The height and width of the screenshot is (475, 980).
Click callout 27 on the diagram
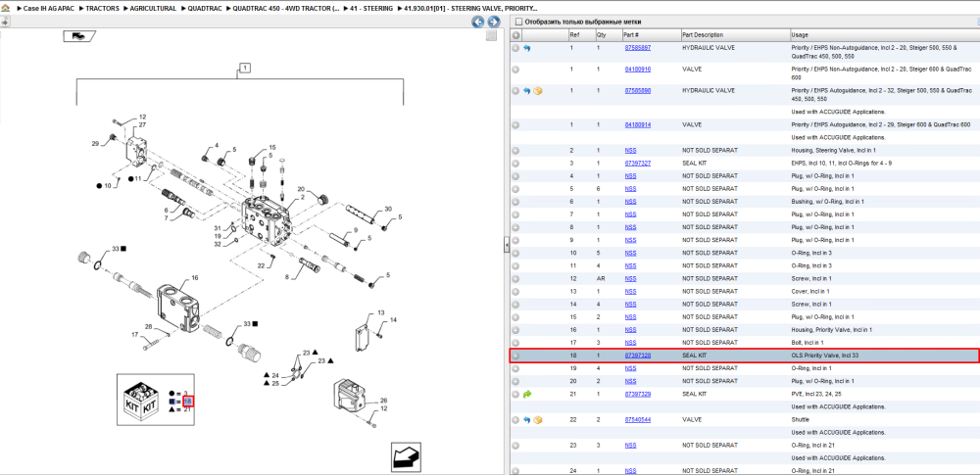142,125
